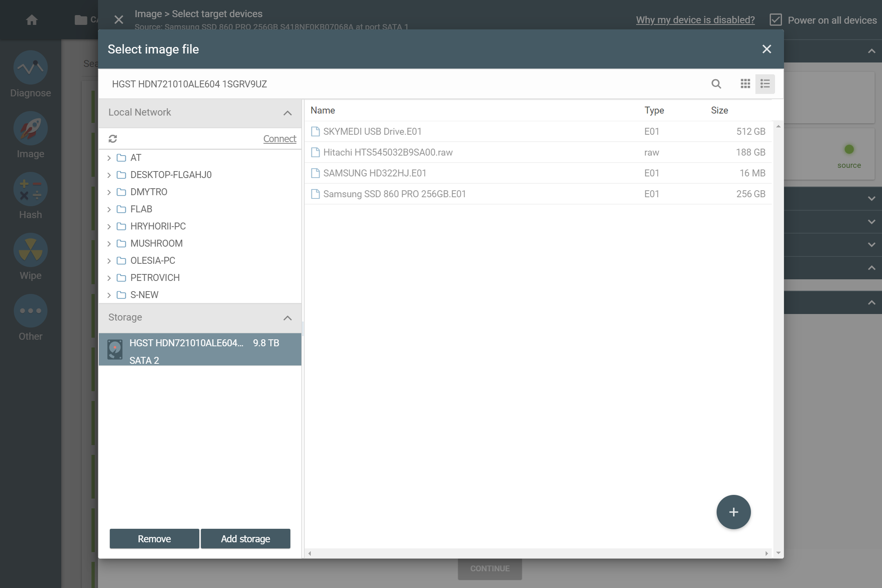The image size is (882, 588).
Task: Click the CONTINUE button
Action: (x=490, y=568)
